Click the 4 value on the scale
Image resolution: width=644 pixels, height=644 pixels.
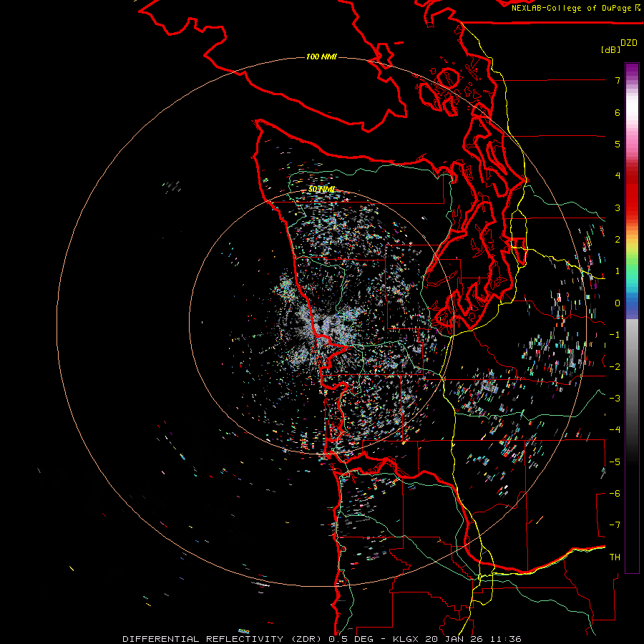pyautogui.click(x=618, y=176)
